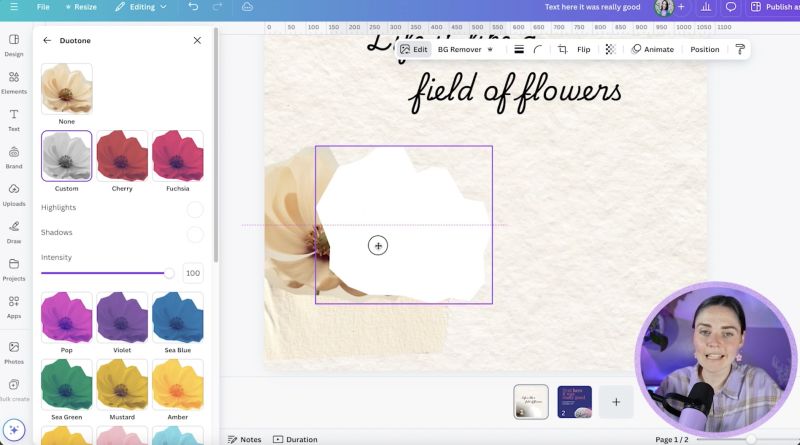Add a collaborator with plus icon
The height and width of the screenshot is (445, 800).
pyautogui.click(x=682, y=7)
